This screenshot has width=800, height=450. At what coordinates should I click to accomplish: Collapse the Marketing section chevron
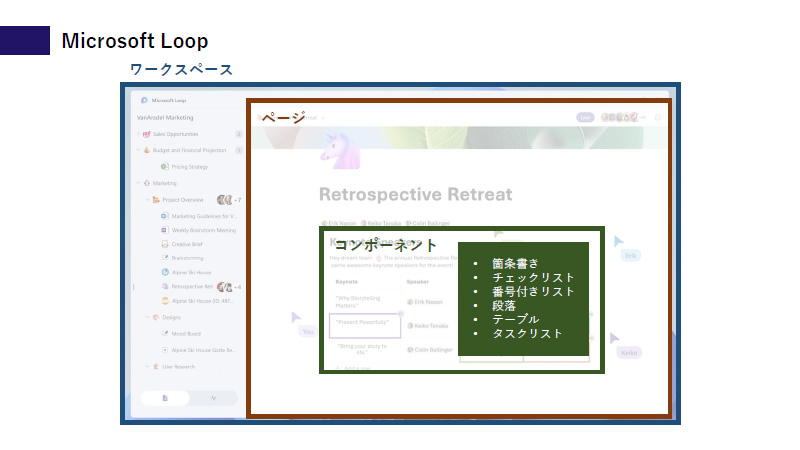point(138,183)
